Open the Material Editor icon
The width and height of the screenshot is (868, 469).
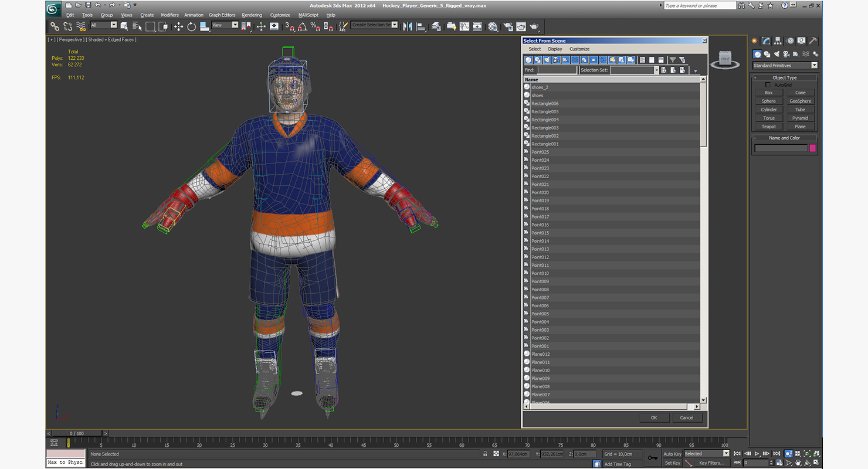coord(493,26)
